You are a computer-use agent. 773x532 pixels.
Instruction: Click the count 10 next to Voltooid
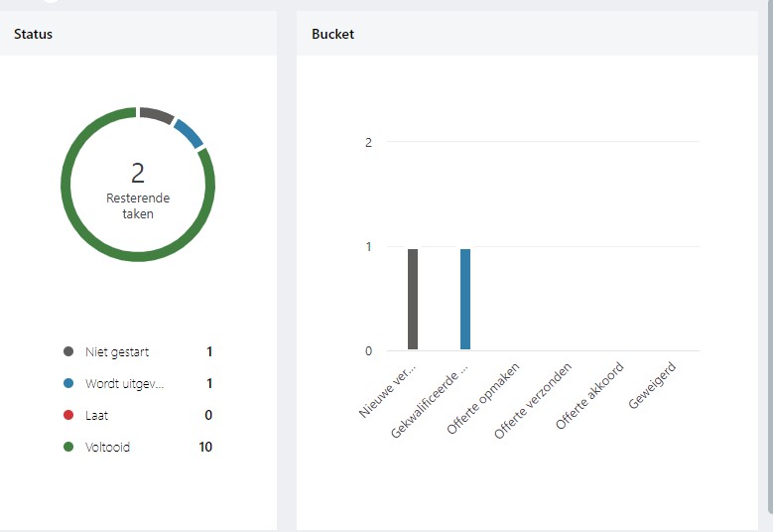tap(205, 447)
